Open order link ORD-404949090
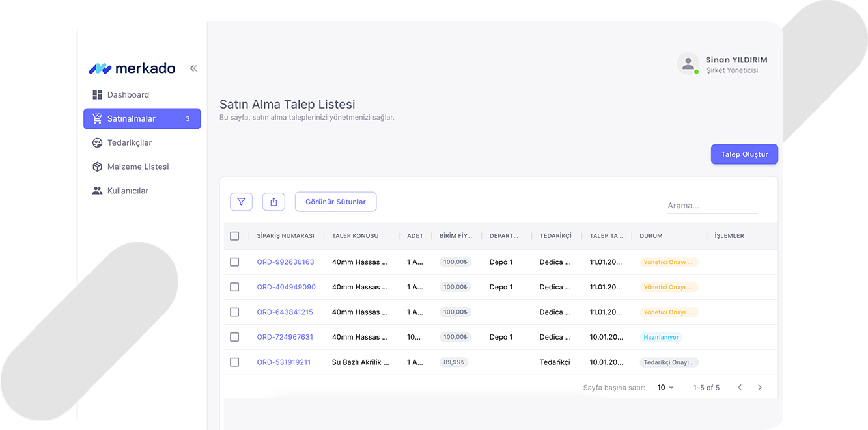 286,287
